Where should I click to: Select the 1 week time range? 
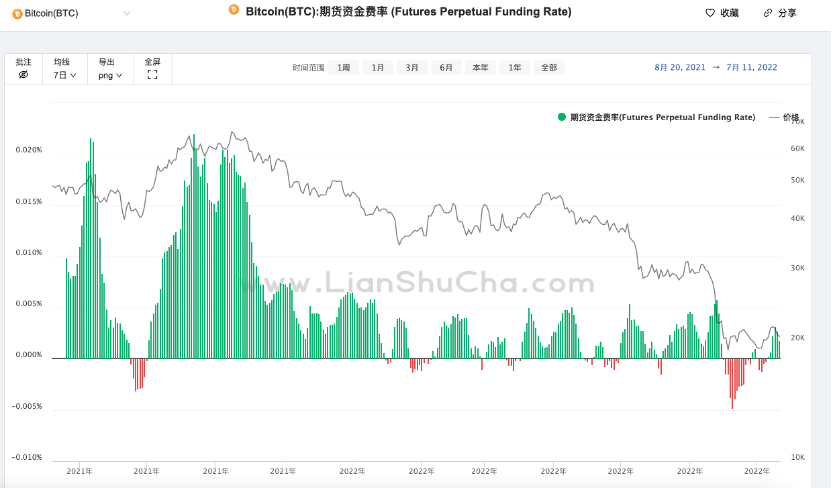click(x=343, y=68)
